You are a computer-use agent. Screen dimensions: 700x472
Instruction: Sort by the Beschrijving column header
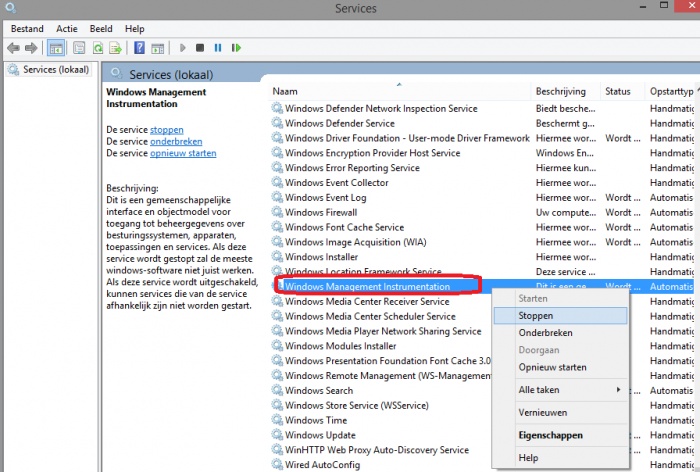click(565, 91)
